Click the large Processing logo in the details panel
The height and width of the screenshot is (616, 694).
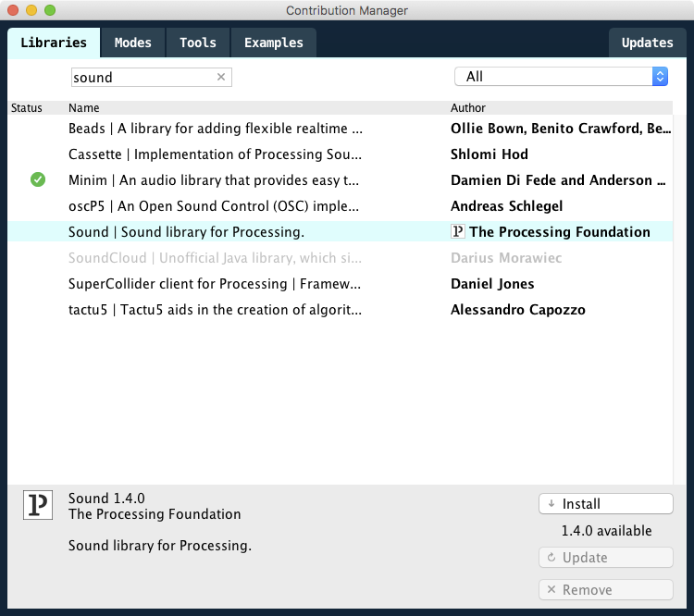coord(38,505)
